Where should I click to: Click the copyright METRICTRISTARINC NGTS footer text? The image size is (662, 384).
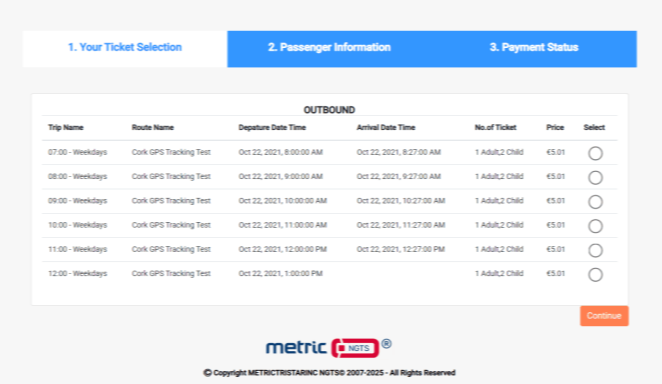(329, 373)
